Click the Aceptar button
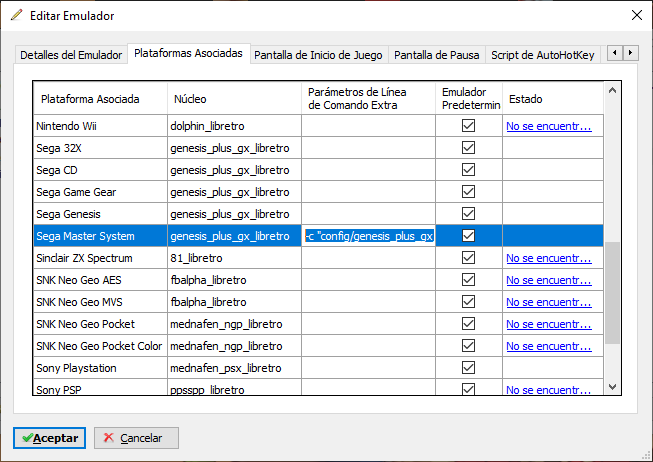Viewport: 653px width, 462px height. (x=50, y=438)
